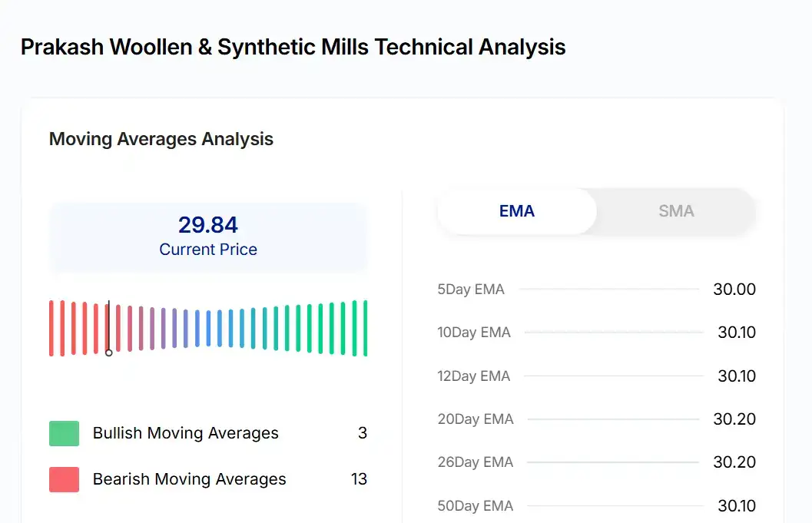The height and width of the screenshot is (523, 812).
Task: Click the gauge needle marker circle
Action: (x=109, y=353)
